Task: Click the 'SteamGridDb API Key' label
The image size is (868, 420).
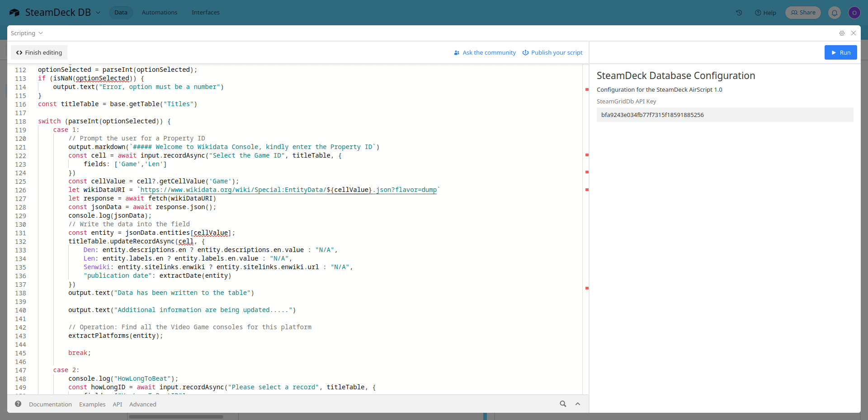Action: (626, 102)
